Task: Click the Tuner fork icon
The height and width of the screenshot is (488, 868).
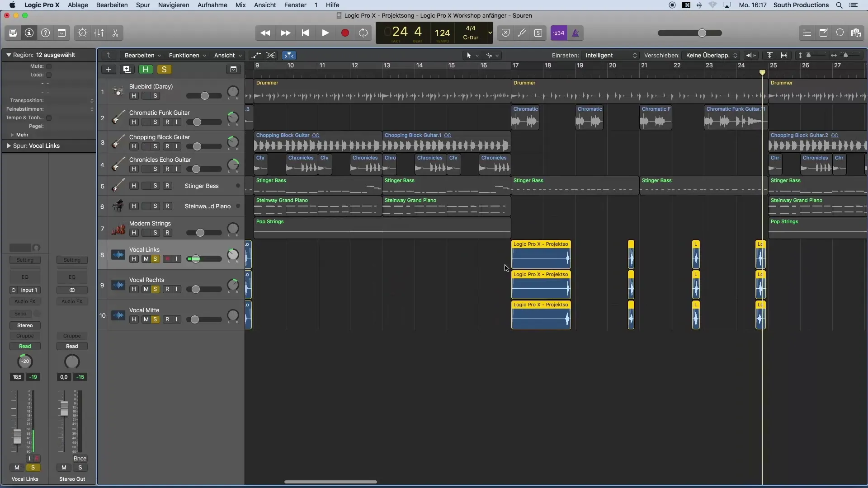Action: (x=522, y=33)
